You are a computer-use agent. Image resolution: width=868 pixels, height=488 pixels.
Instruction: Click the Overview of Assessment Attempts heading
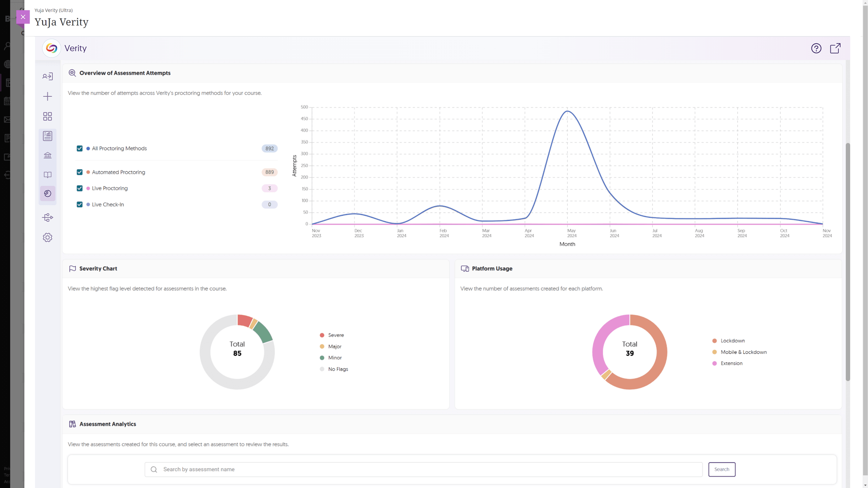(125, 73)
